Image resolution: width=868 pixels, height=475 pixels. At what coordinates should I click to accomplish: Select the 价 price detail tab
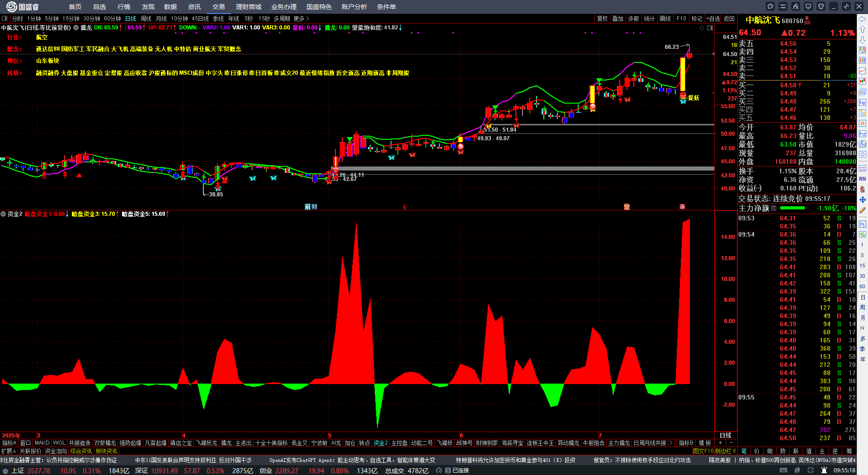click(x=757, y=451)
